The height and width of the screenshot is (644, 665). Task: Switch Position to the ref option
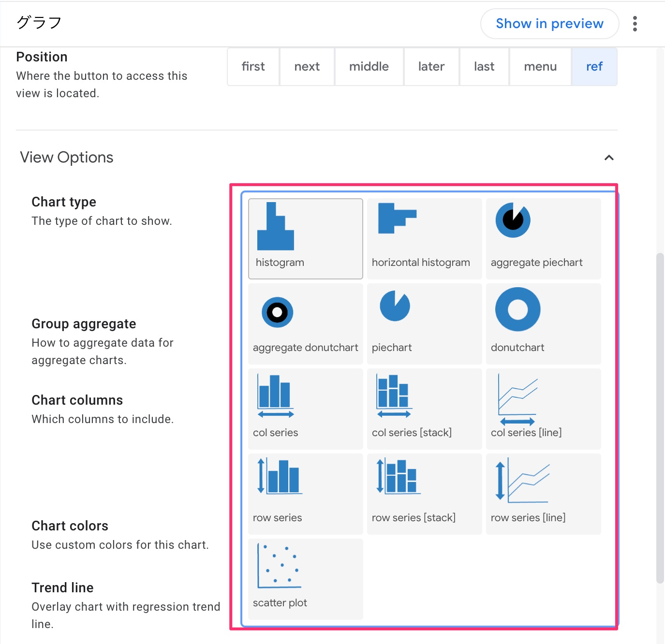click(594, 66)
